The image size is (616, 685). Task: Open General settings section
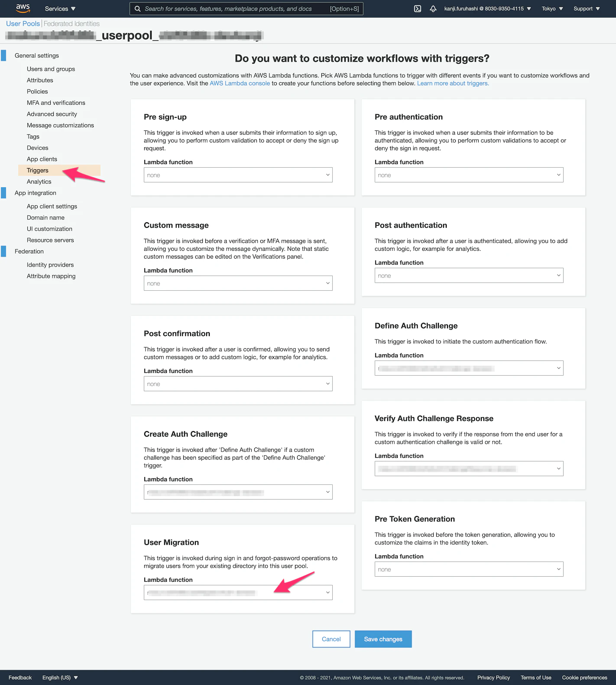pos(37,55)
